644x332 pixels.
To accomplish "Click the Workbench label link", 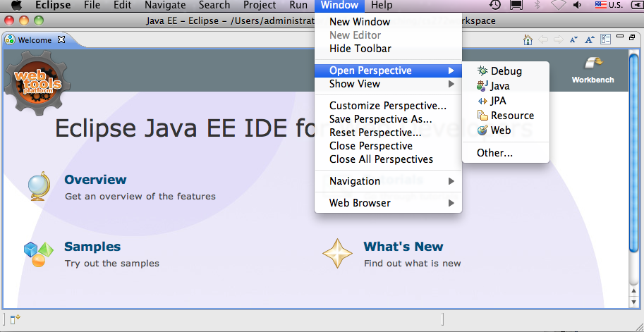I will pos(593,80).
